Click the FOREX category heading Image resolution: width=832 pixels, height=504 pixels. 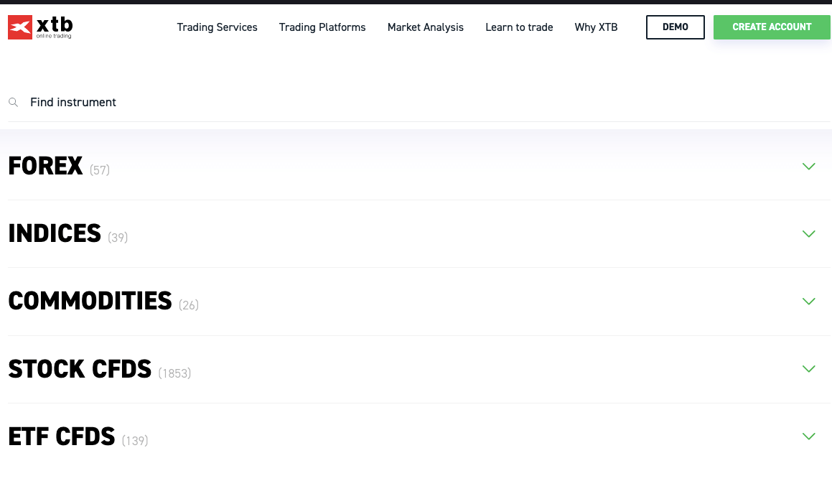click(x=46, y=166)
